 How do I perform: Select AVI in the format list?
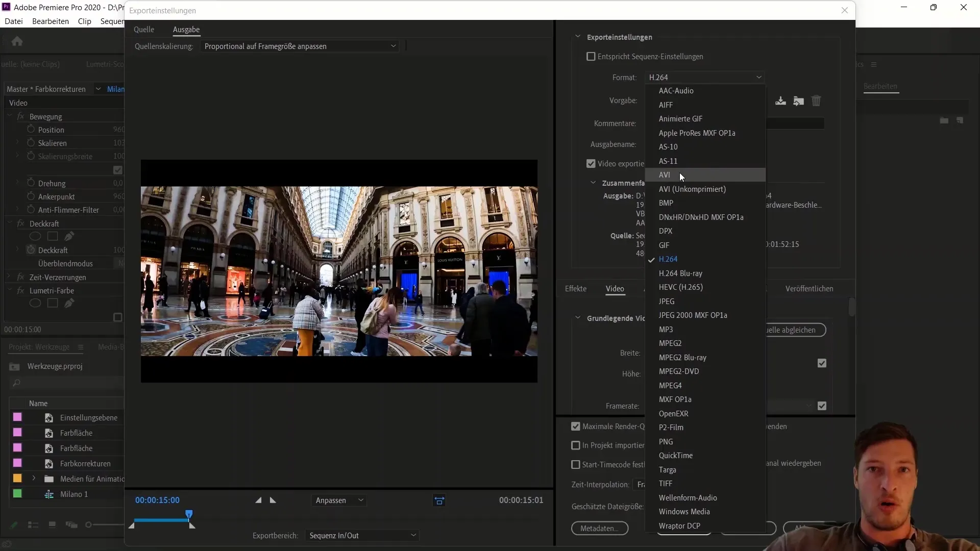pyautogui.click(x=705, y=175)
